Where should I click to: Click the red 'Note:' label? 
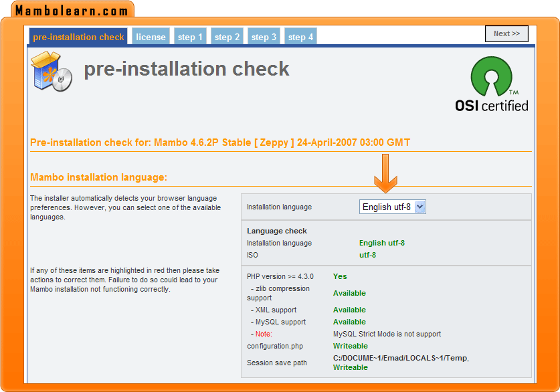pyautogui.click(x=264, y=334)
